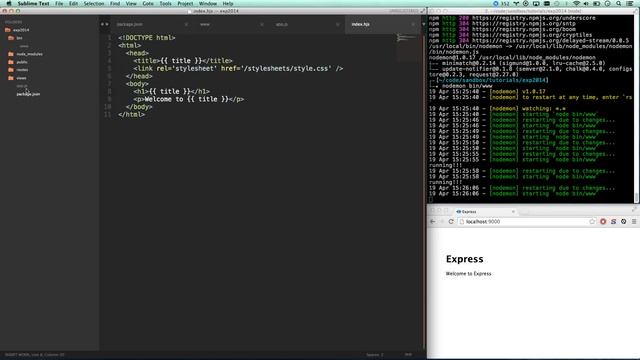Reload the localhost page
This screenshot has width=640, height=360.
coord(451,222)
